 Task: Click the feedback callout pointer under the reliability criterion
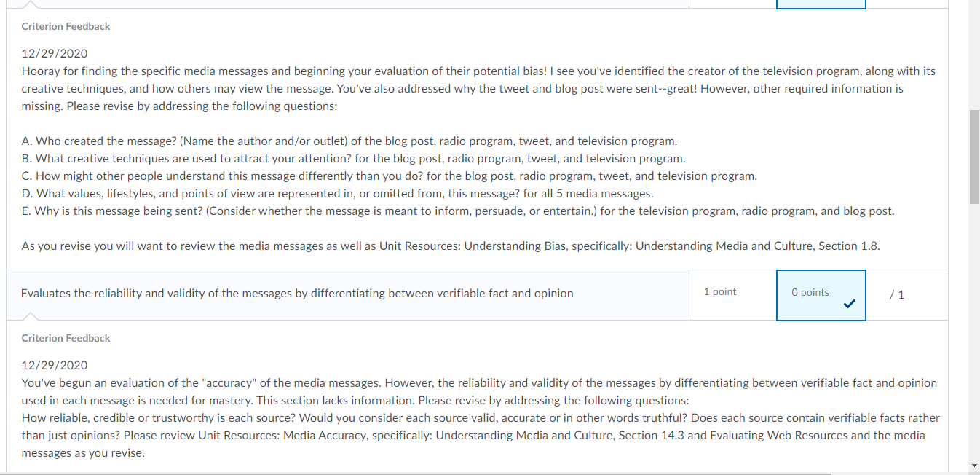click(x=31, y=316)
